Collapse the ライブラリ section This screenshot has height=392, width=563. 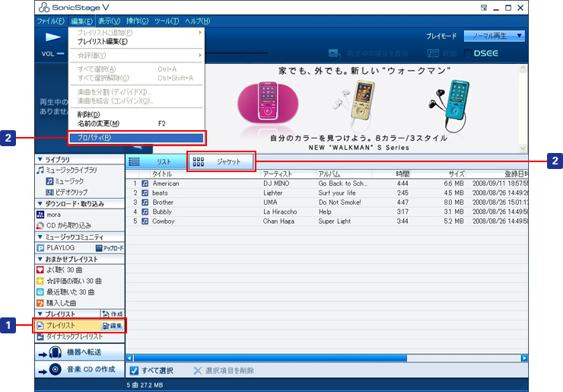(40, 160)
